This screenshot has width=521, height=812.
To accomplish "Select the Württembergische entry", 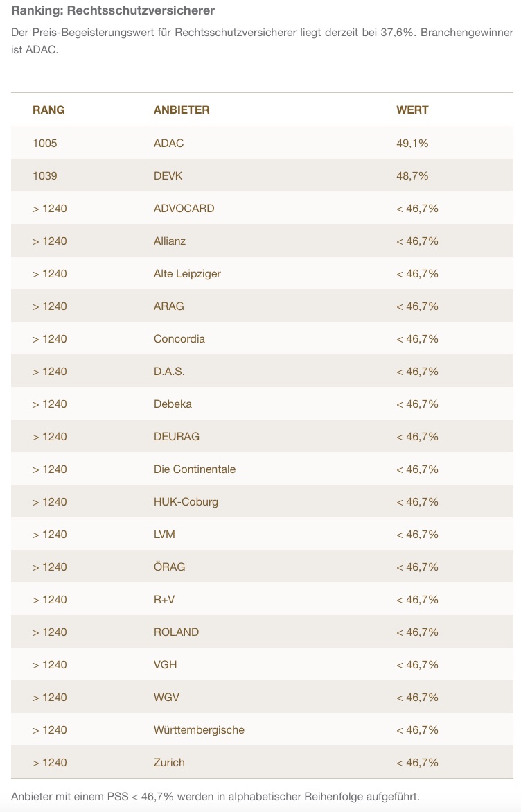I will click(x=199, y=729).
